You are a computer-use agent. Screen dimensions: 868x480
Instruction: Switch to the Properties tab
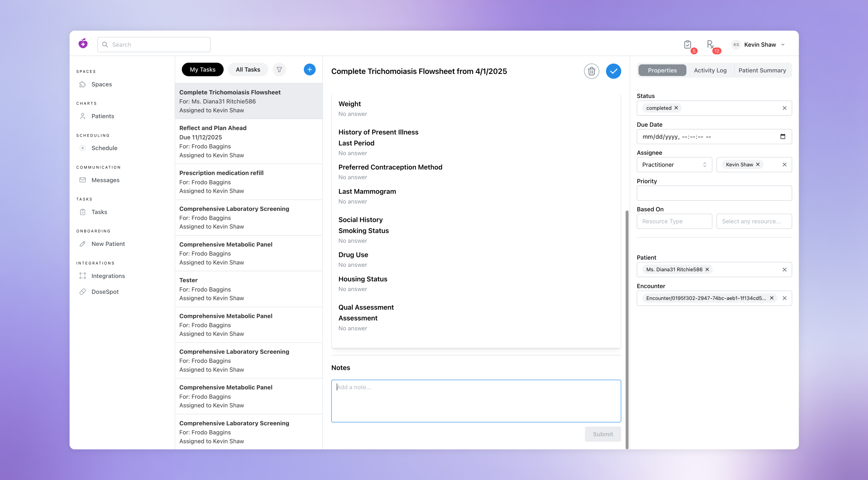662,70
